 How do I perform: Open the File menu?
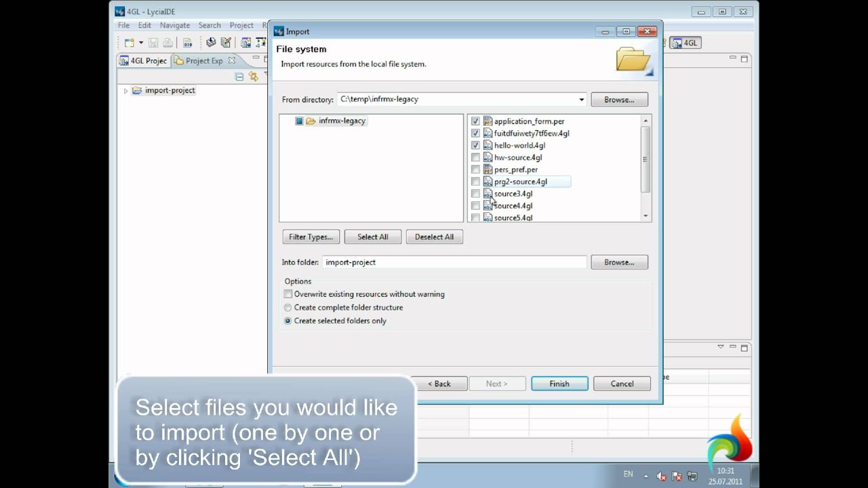click(123, 25)
